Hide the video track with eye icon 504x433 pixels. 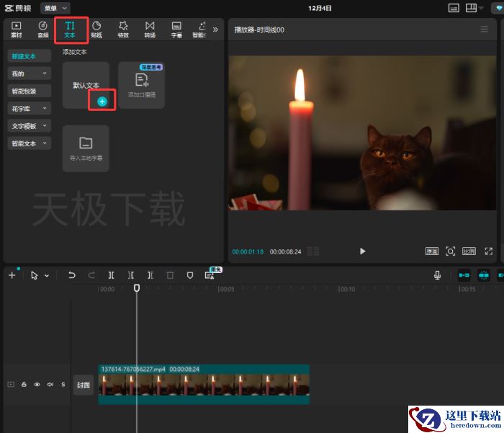pyautogui.click(x=37, y=385)
